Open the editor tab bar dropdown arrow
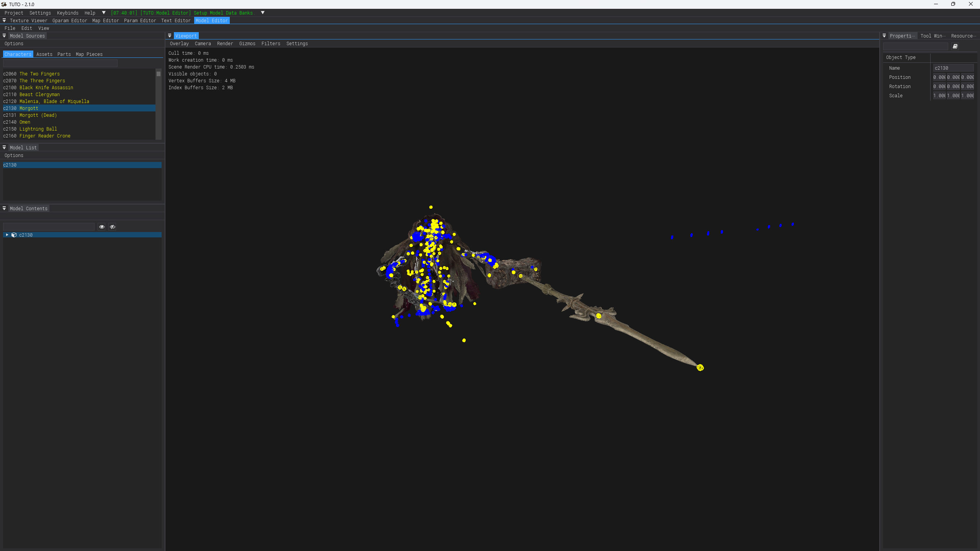980x551 pixels. tap(4, 20)
